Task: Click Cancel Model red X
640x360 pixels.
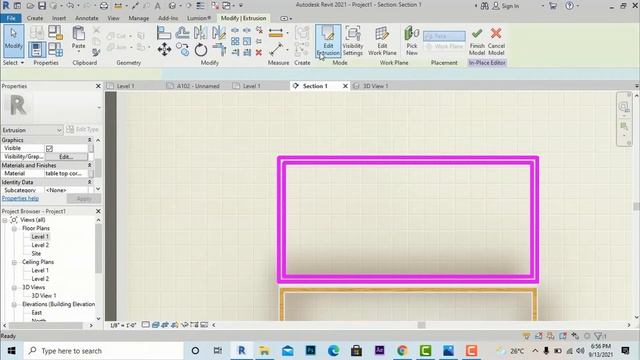Action: [496, 41]
